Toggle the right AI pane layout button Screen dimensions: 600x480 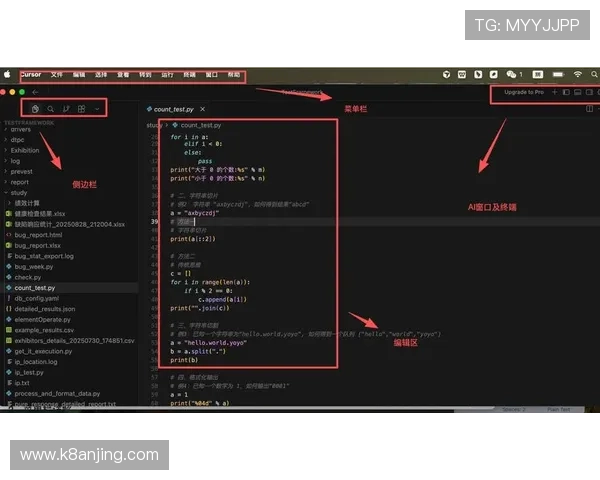click(587, 92)
